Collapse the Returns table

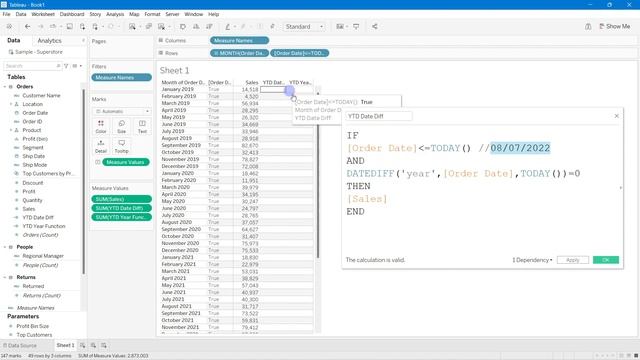click(x=5, y=277)
